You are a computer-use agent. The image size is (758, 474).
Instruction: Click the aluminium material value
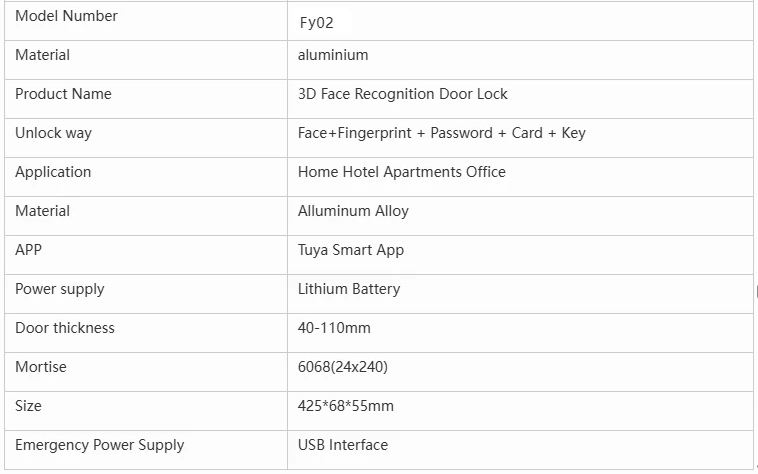[x=333, y=55]
